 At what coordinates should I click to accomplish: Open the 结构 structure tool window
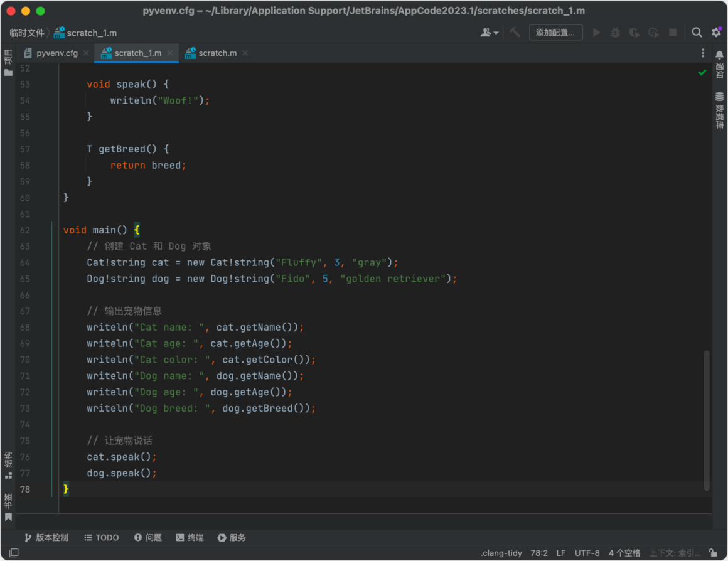point(8,465)
